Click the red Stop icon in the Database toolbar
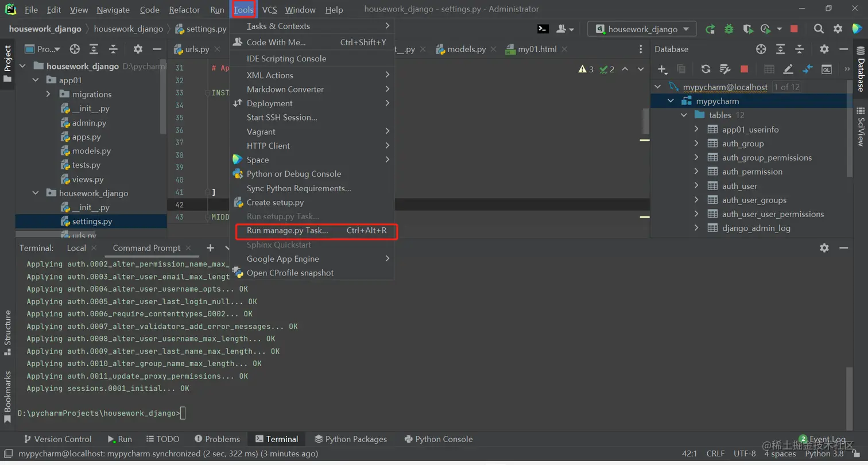This screenshot has width=868, height=465. pos(744,69)
